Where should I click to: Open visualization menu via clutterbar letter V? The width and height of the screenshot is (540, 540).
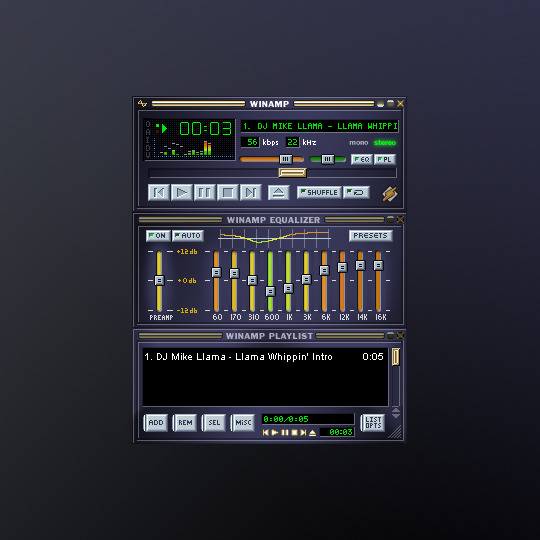coord(148,155)
